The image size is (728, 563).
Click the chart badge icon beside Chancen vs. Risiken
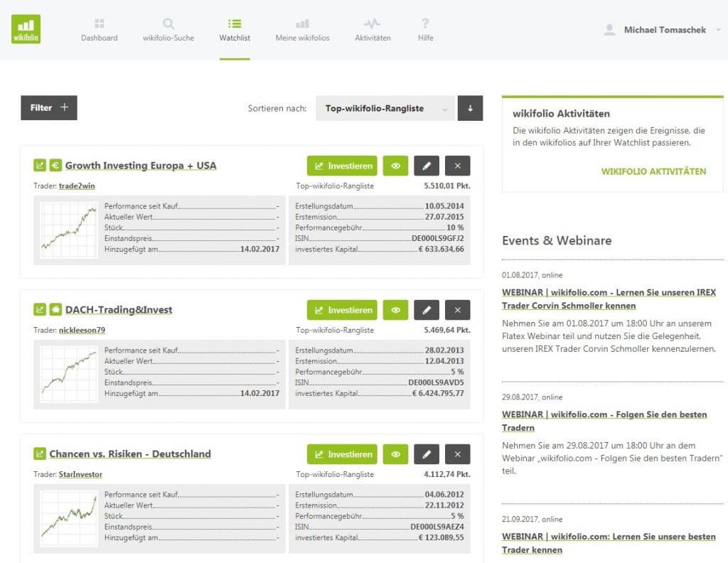coord(40,454)
